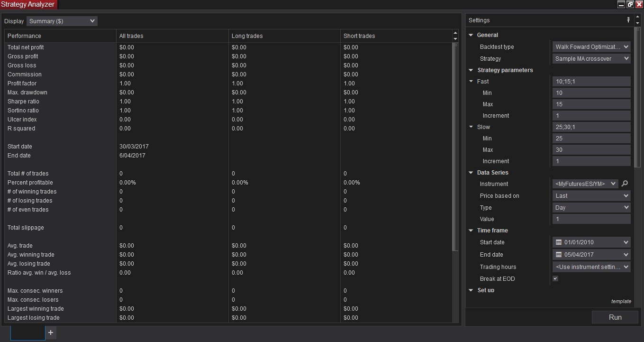Open the End date dropdown arrow
The height and width of the screenshot is (342, 644).
click(626, 255)
